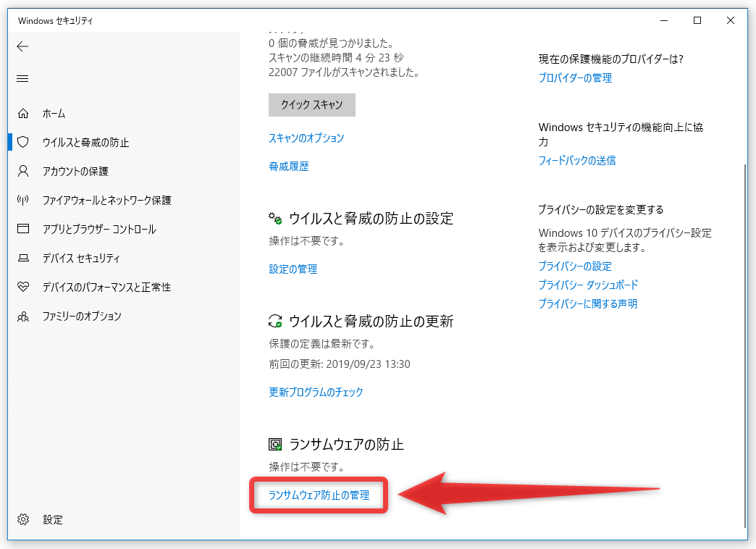Click the vertical scrollbar thumb

tap(745, 345)
